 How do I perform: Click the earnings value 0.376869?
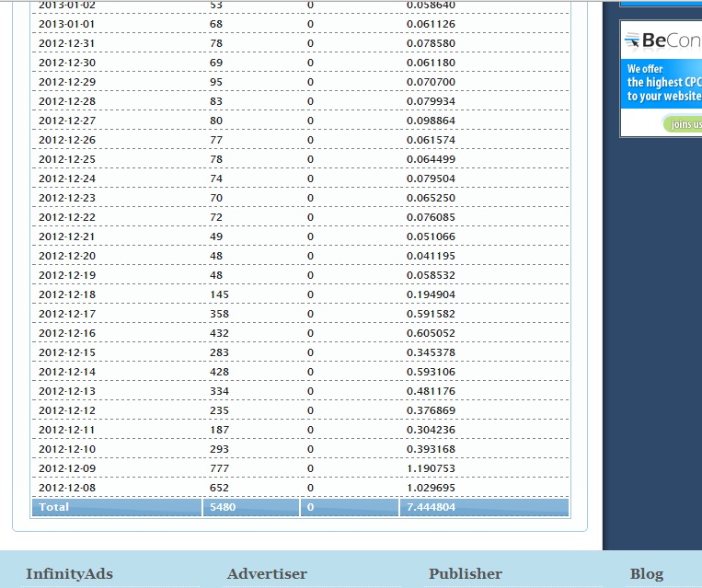point(431,410)
